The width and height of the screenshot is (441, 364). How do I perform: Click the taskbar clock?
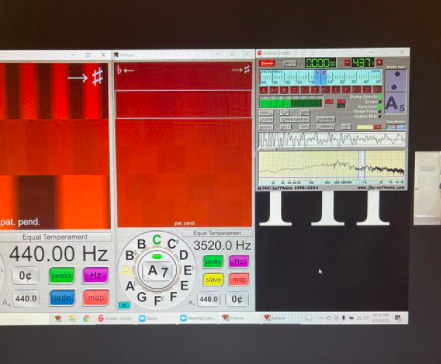(x=380, y=317)
